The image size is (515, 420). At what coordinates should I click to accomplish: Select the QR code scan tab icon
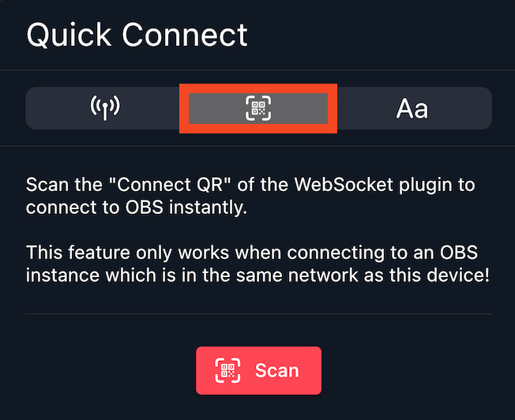[258, 108]
